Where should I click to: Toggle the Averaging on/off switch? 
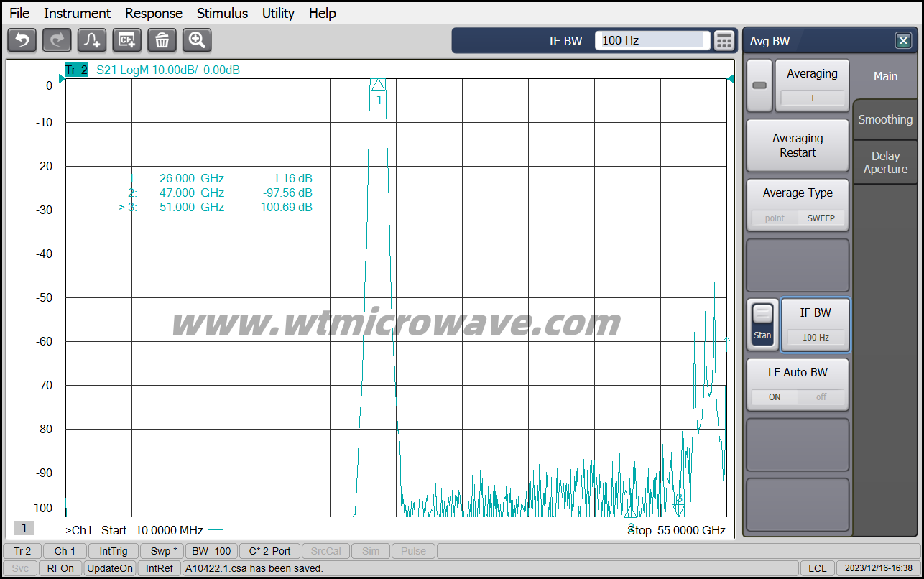click(x=759, y=85)
